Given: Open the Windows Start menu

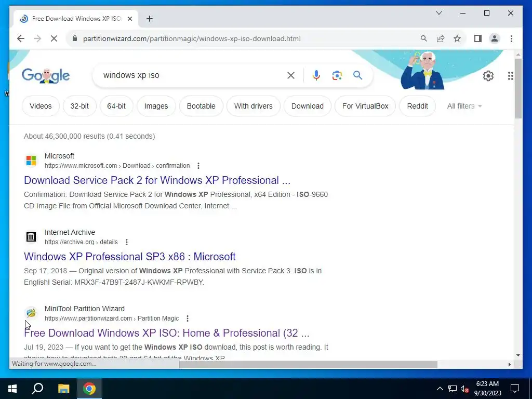Looking at the screenshot, I should (12, 389).
